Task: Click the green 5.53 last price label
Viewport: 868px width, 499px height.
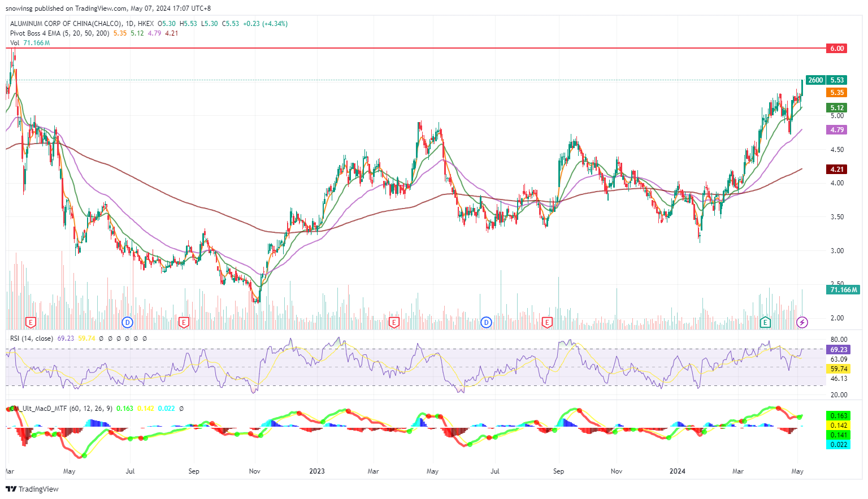Action: [836, 80]
